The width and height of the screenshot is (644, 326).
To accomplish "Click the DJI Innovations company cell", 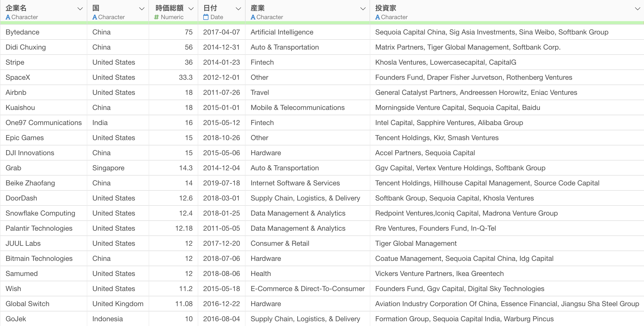I will [x=44, y=153].
